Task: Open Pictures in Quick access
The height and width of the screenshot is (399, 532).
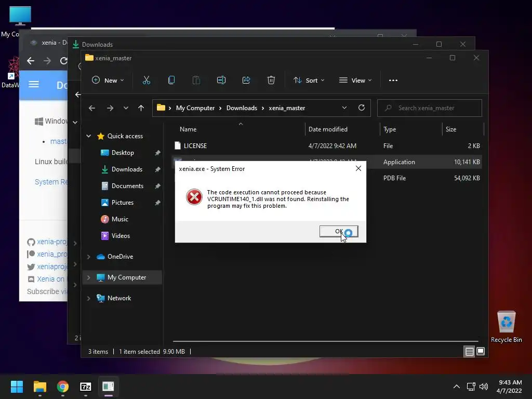Action: pos(122,203)
